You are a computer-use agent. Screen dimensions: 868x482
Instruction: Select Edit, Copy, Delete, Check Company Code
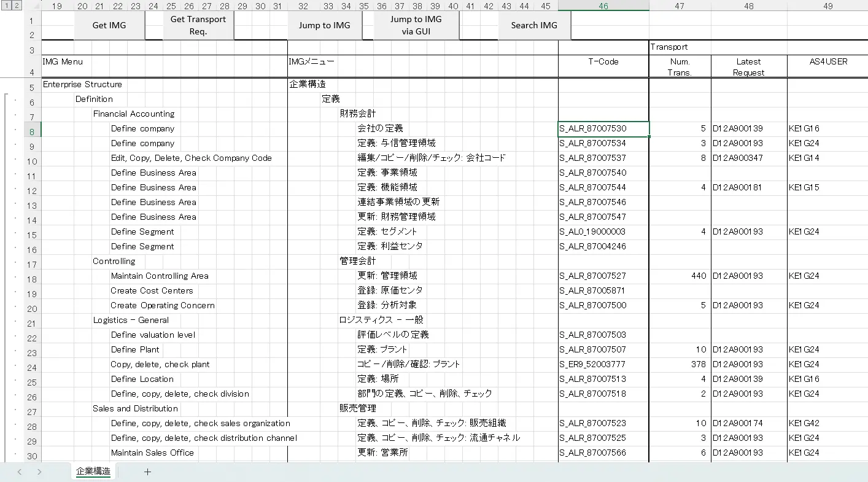click(x=191, y=158)
